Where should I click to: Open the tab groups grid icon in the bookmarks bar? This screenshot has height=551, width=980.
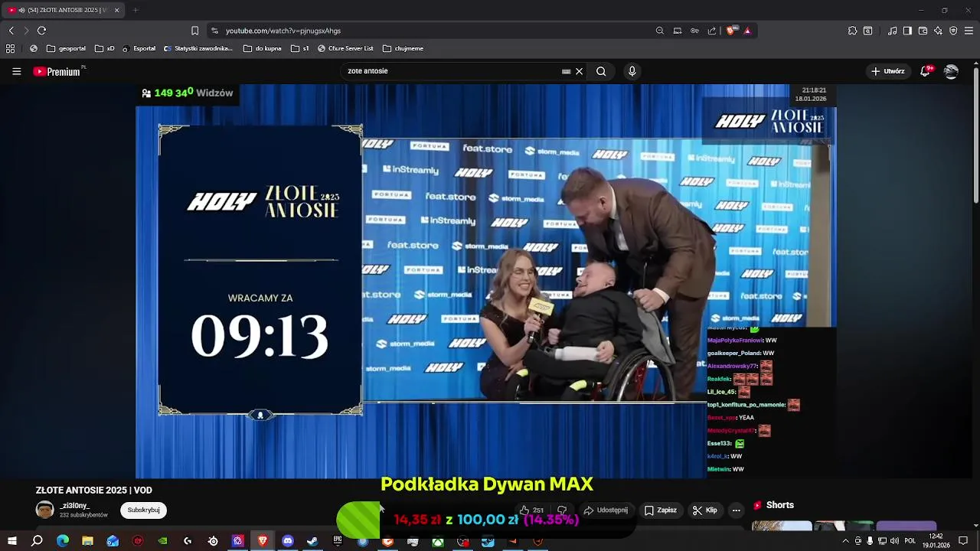(10, 48)
